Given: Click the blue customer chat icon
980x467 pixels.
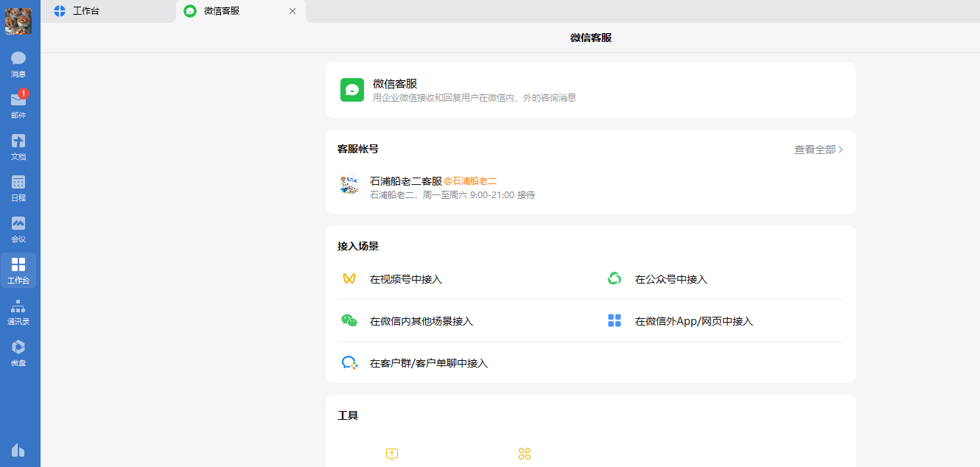Looking at the screenshot, I should click(x=349, y=362).
